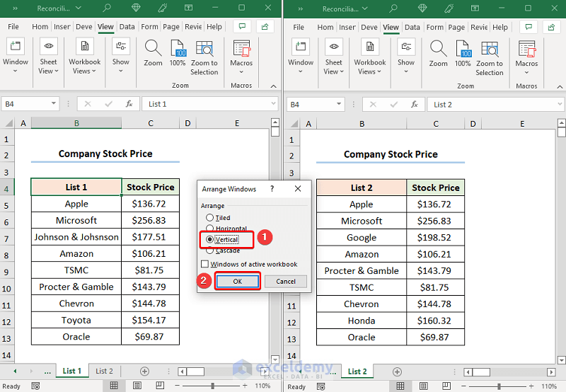Open the Help tab in left window
This screenshot has width=566, height=392.
coord(214,27)
